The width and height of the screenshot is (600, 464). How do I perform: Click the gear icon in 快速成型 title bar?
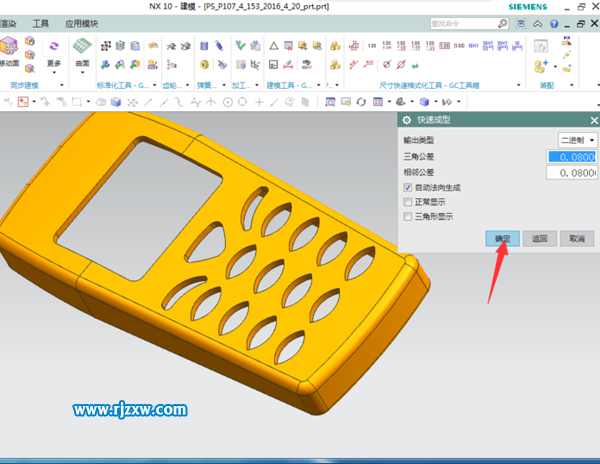[x=406, y=120]
